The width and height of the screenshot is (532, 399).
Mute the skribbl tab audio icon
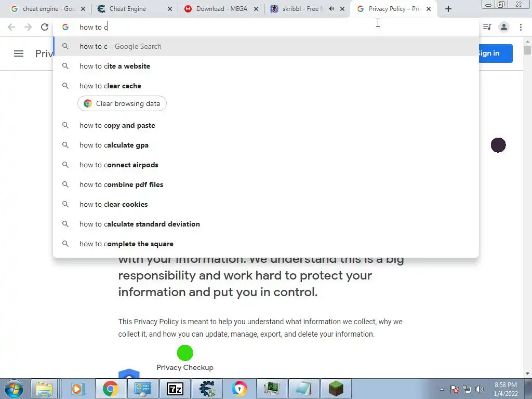click(331, 9)
